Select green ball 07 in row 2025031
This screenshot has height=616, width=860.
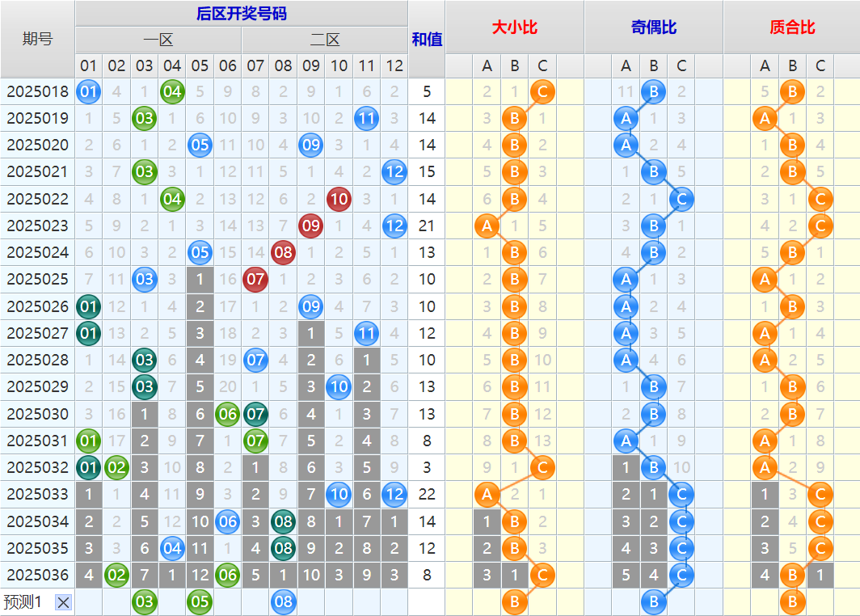[x=255, y=441]
